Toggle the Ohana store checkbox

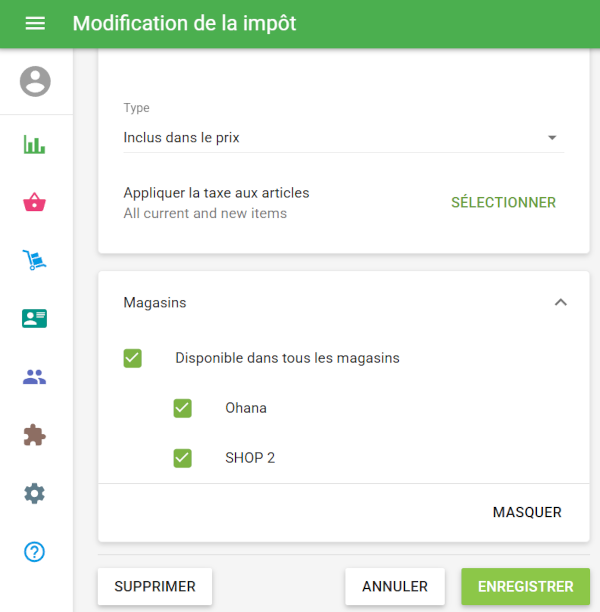coord(182,408)
